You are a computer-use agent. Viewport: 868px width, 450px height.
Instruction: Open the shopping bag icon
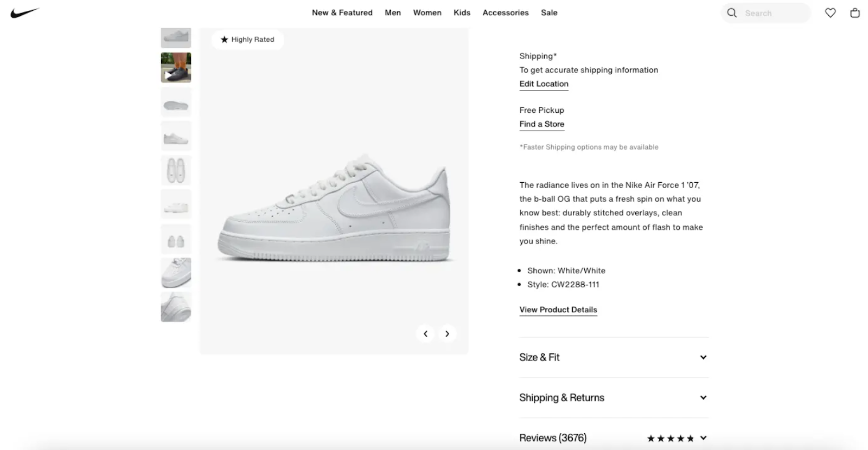[855, 13]
